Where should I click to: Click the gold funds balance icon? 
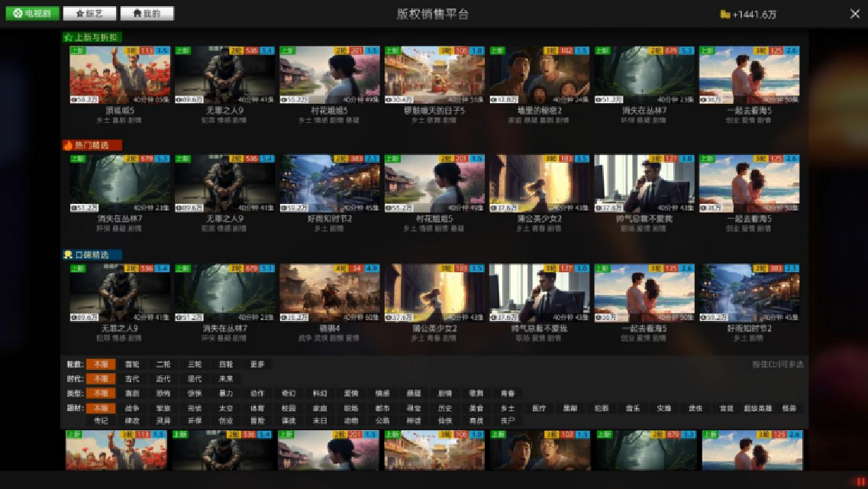[724, 15]
